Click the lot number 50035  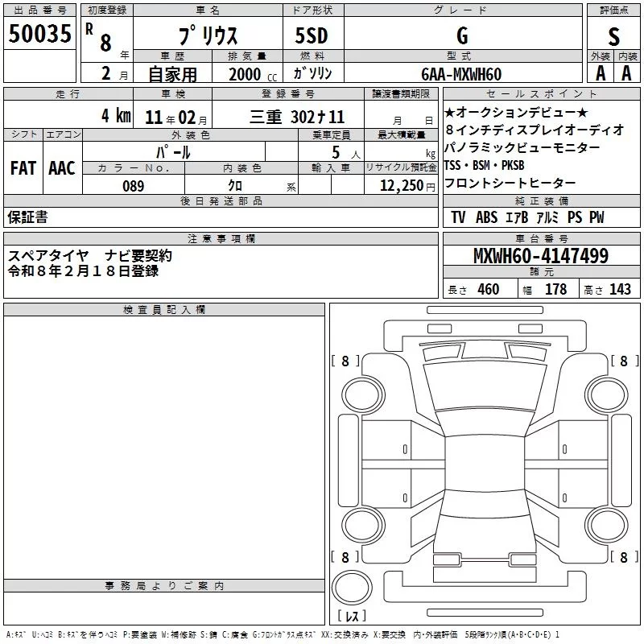coord(40,34)
